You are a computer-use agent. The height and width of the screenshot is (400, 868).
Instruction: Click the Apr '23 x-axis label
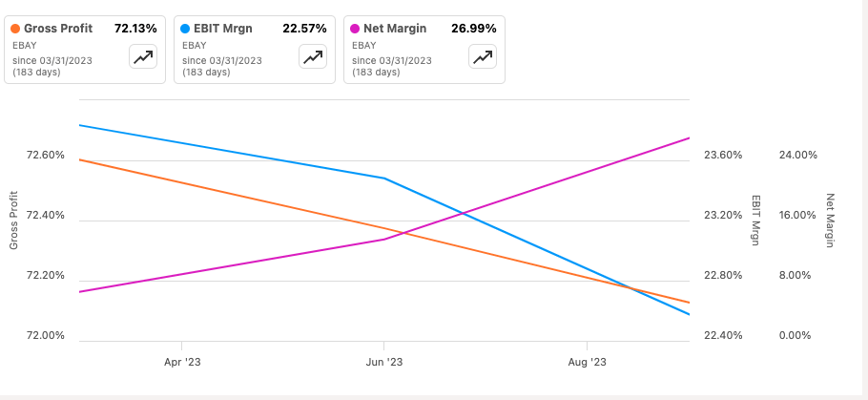coord(182,362)
